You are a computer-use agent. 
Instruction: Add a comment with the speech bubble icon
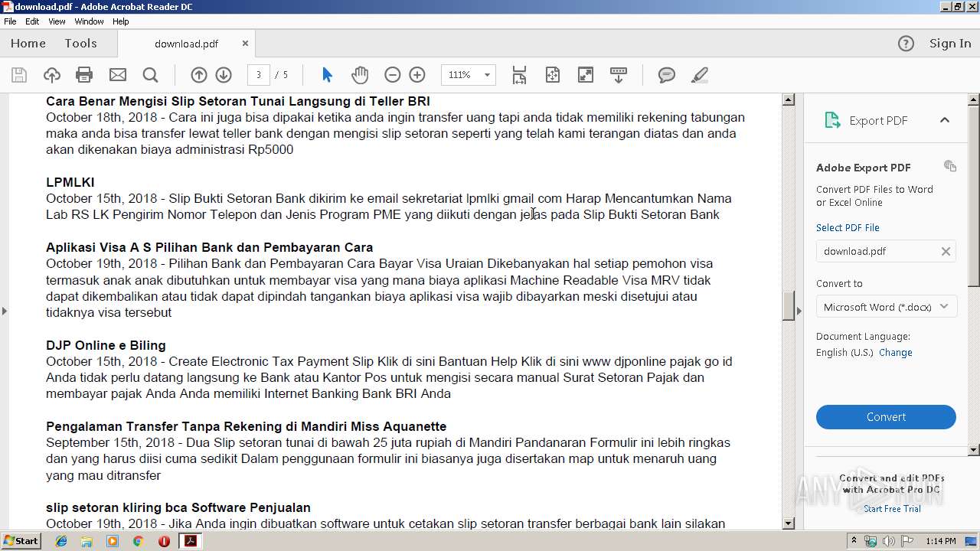(x=667, y=75)
